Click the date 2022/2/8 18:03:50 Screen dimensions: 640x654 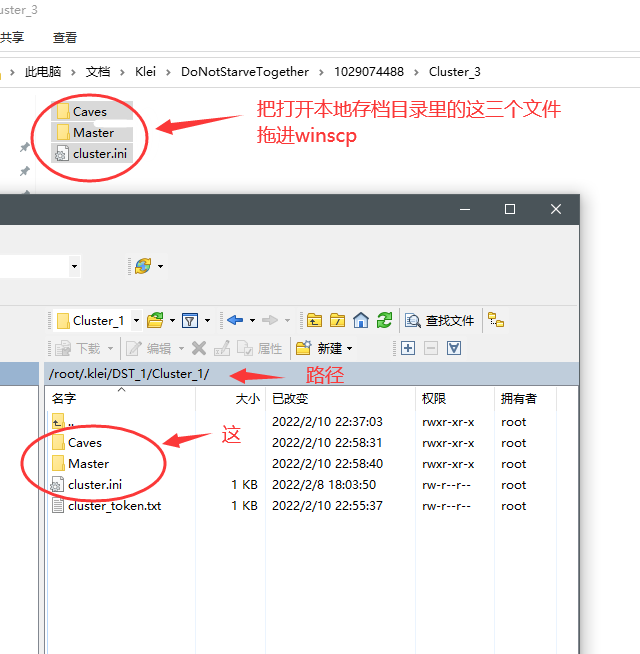point(324,485)
